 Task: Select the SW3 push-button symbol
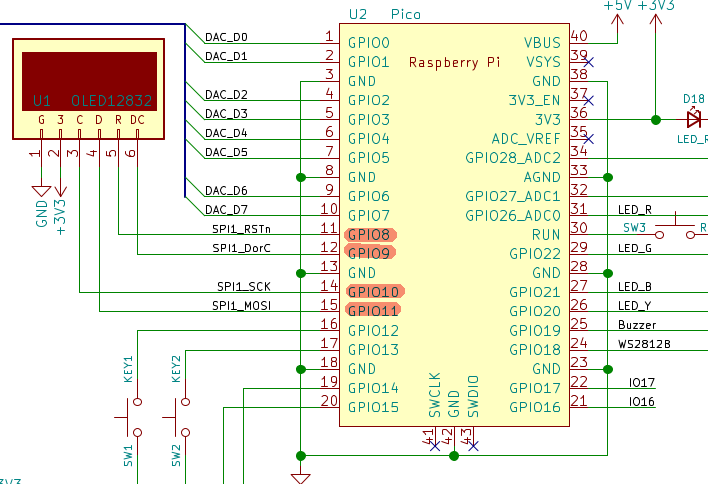675,226
